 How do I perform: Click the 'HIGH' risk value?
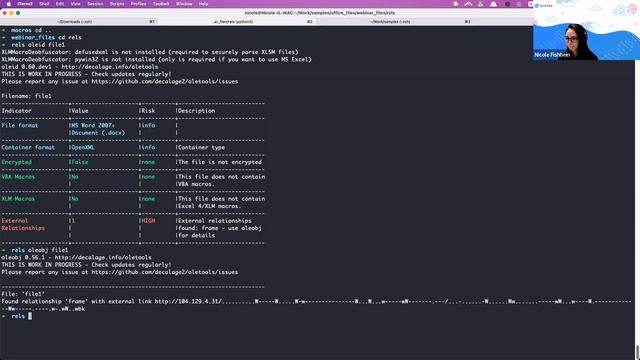pos(148,221)
